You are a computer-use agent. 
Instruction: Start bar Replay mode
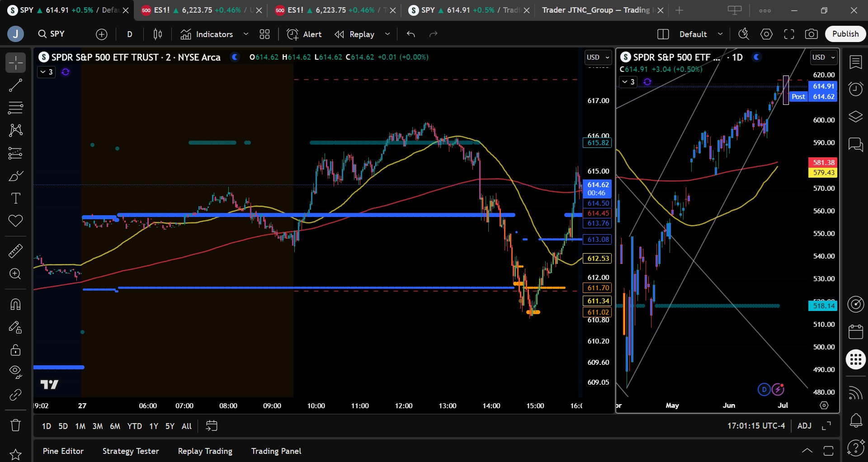point(355,34)
